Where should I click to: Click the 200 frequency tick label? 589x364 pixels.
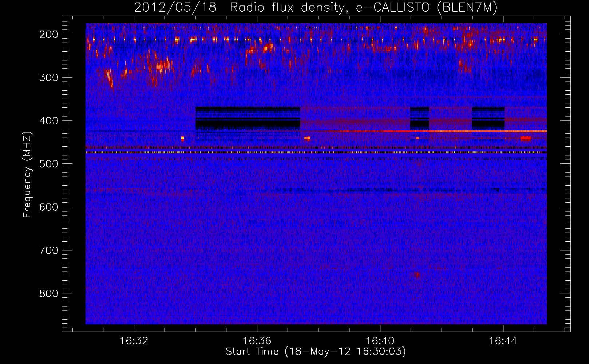coord(49,34)
